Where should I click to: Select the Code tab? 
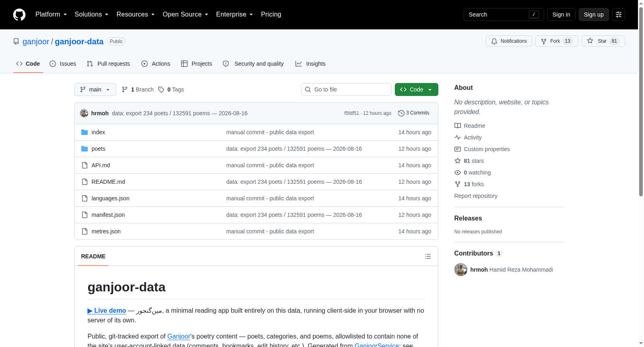(x=28, y=64)
